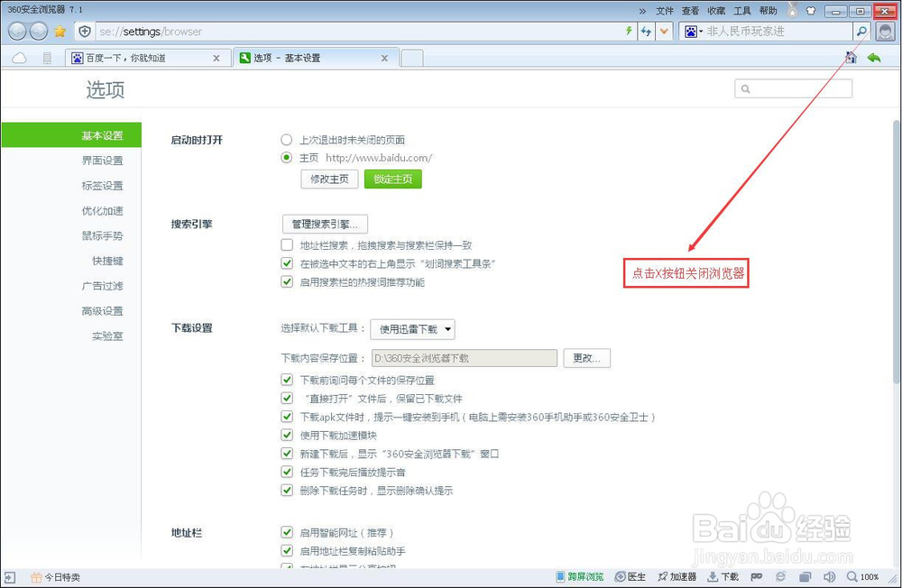Open the 使用迅雷下载 download tool dropdown

click(x=413, y=329)
